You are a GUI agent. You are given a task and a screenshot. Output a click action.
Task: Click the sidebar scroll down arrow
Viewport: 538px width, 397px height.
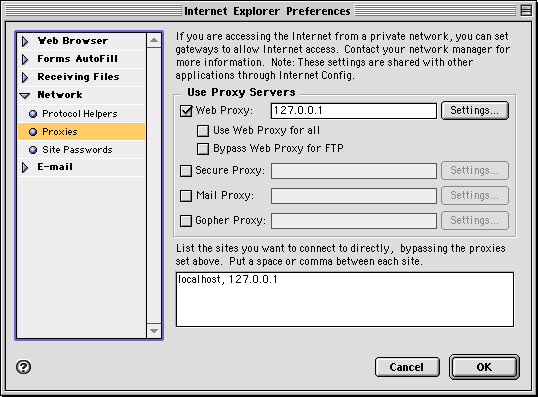(154, 331)
